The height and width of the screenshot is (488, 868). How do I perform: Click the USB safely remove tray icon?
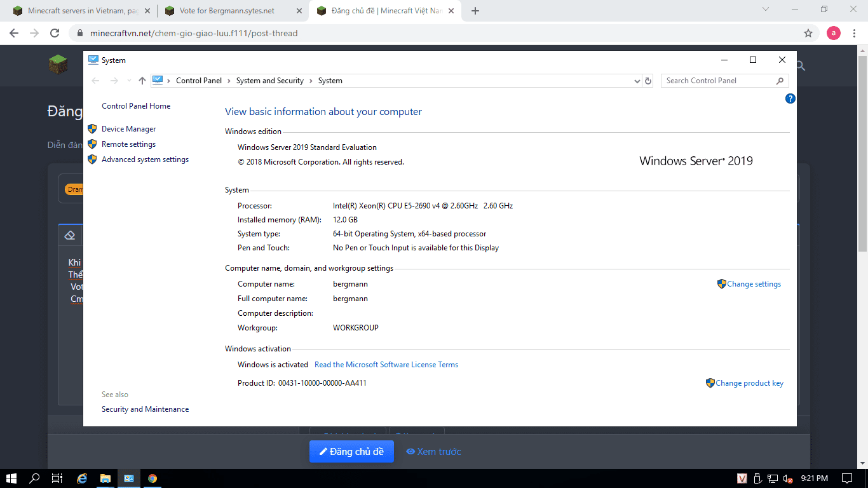click(757, 478)
